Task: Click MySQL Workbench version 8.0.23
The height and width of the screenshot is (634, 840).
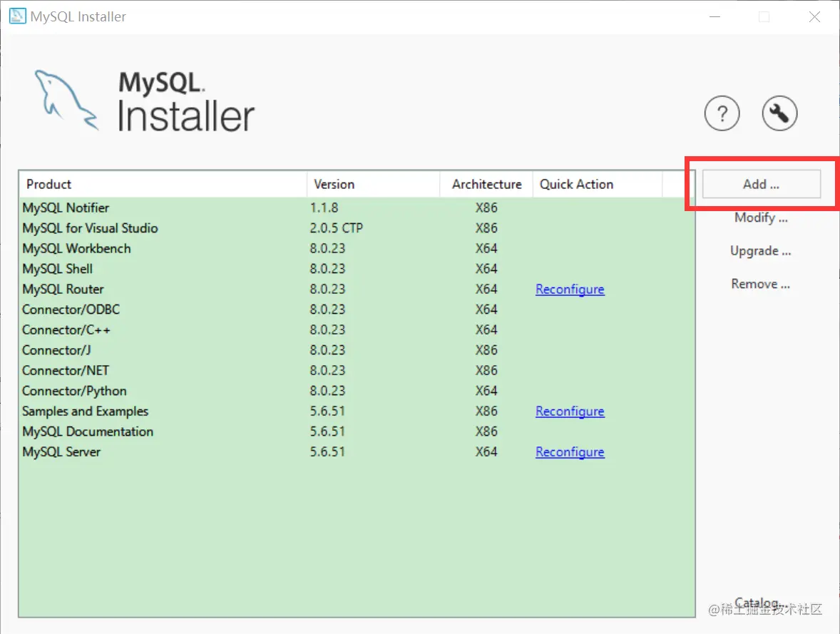Action: coord(327,249)
